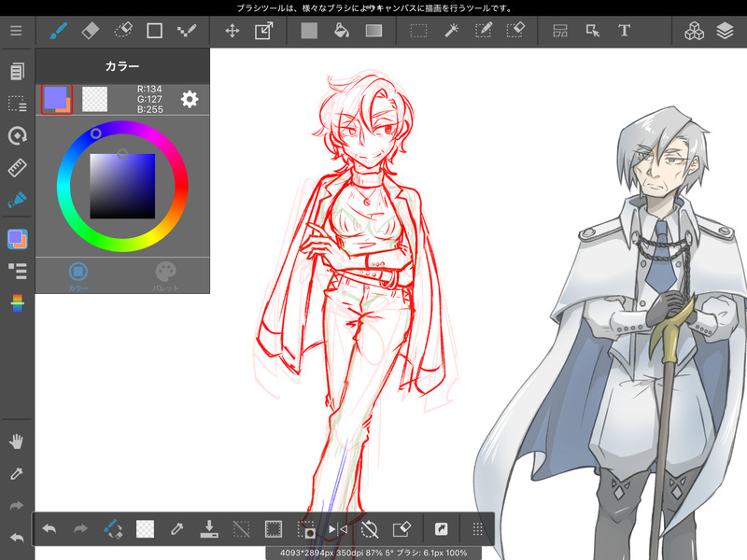The image size is (747, 560).
Task: Toggle horizontal canvas flip in bottom bar
Action: pos(337,529)
